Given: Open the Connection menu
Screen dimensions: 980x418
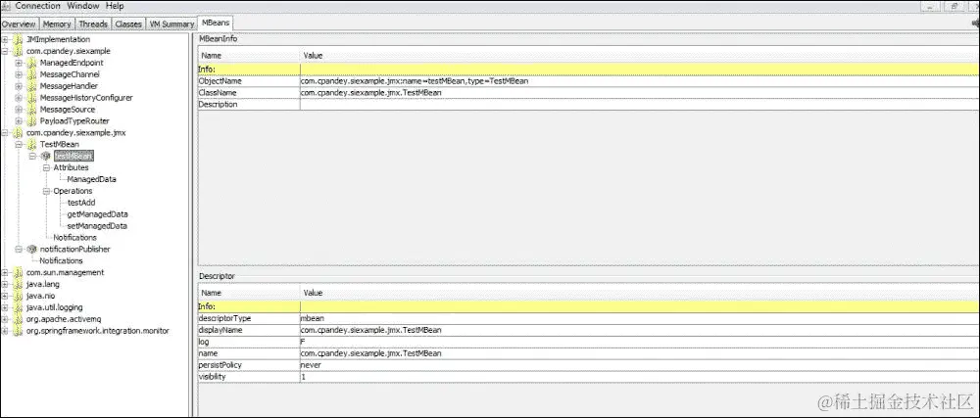Looking at the screenshot, I should point(38,6).
